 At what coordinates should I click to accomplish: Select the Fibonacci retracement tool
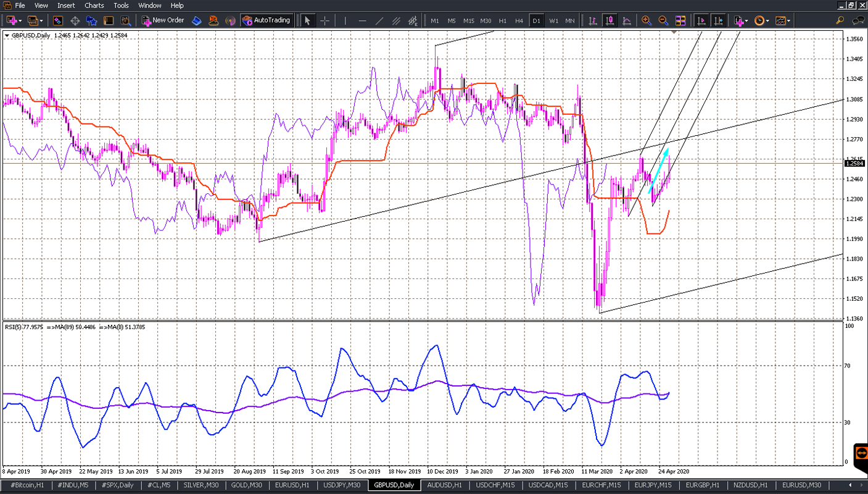click(x=412, y=20)
